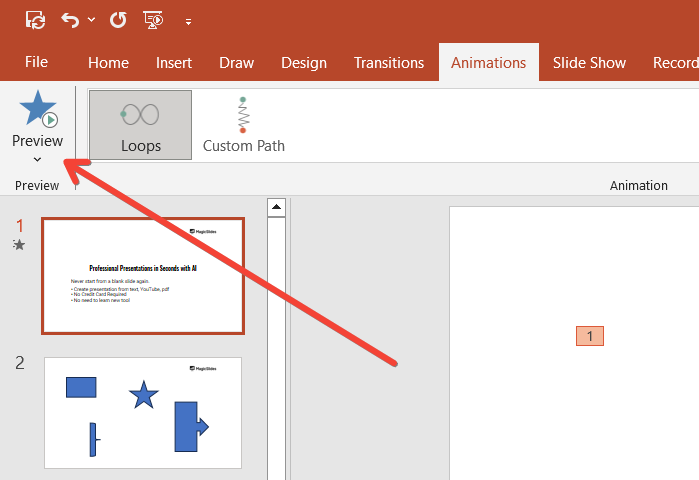Screen dimensions: 699x480
Task: Open Customize Quick Access Toolbar dropdown
Action: click(189, 22)
